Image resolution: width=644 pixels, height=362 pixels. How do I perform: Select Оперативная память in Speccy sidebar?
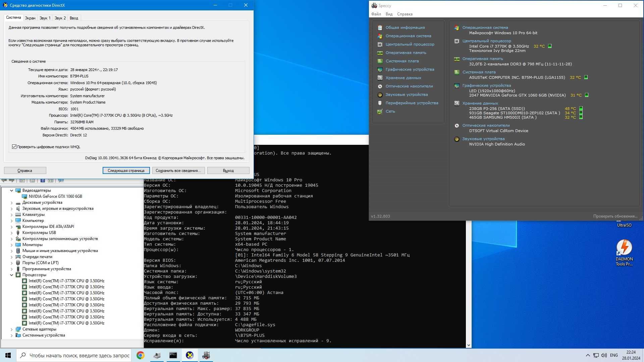click(406, 53)
